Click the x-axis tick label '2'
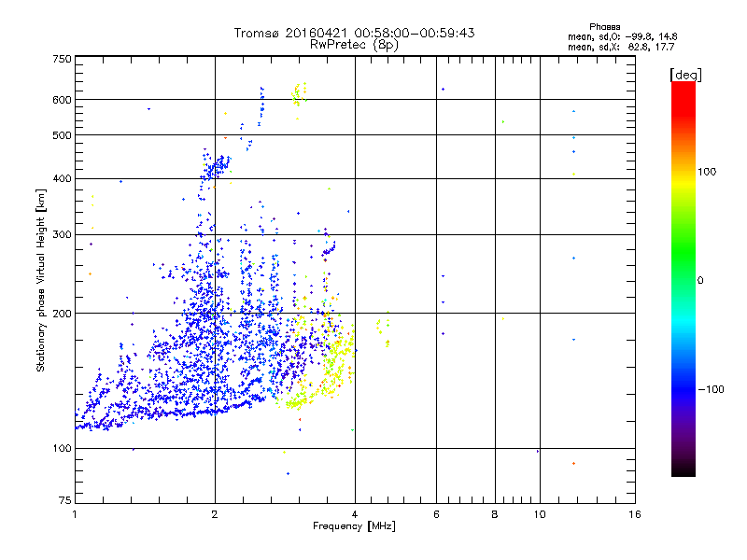The image size is (747, 560). click(215, 514)
